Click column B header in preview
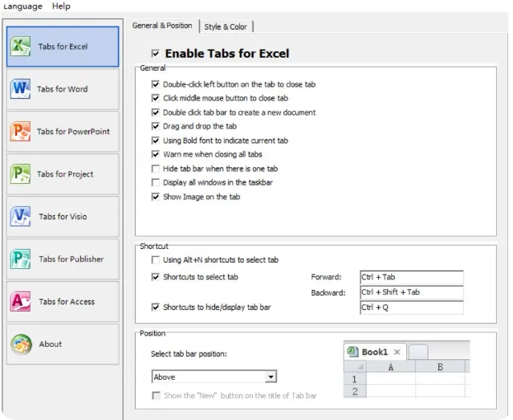The width and height of the screenshot is (513, 420). (x=441, y=367)
